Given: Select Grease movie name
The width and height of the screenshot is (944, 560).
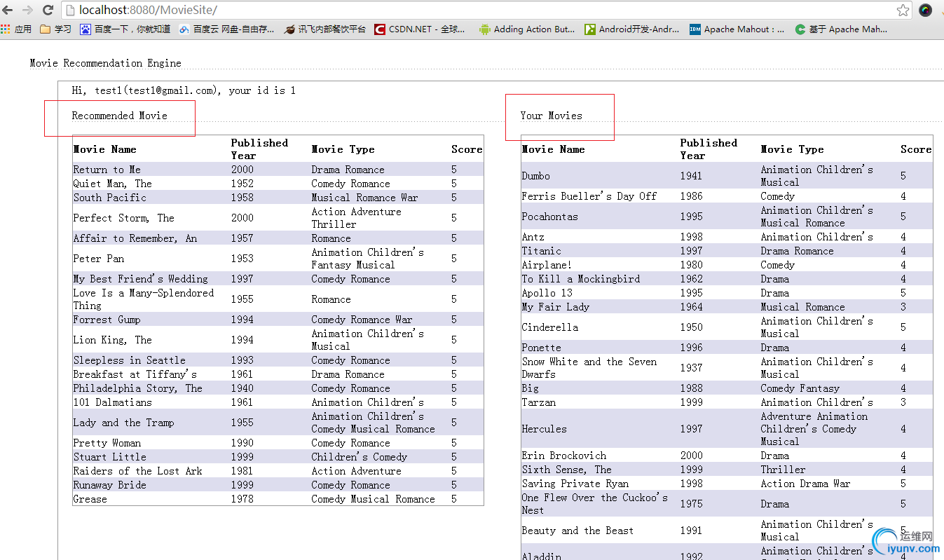Looking at the screenshot, I should 90,499.
